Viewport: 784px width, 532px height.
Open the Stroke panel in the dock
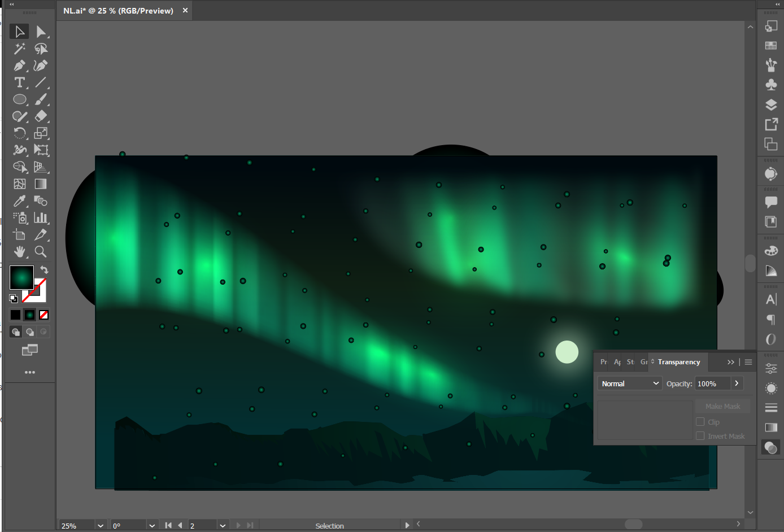(771, 408)
